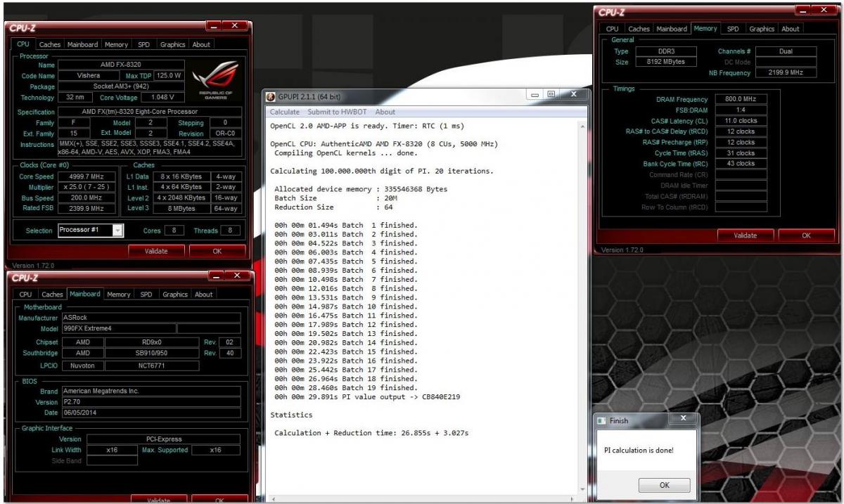Click the ASRock manufacturer field
The width and height of the screenshot is (844, 504).
[x=151, y=317]
